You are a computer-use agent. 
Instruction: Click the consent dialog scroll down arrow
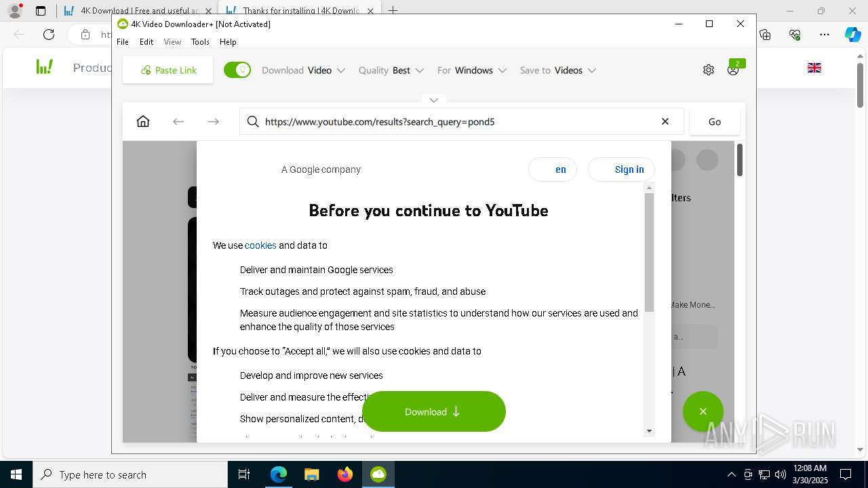[x=650, y=430]
